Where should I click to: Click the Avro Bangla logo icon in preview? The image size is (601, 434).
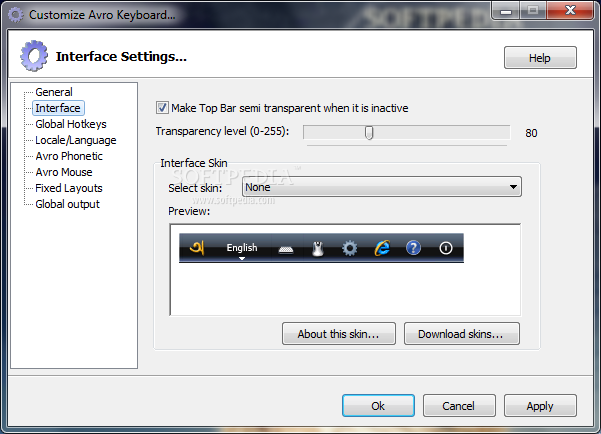(x=197, y=248)
